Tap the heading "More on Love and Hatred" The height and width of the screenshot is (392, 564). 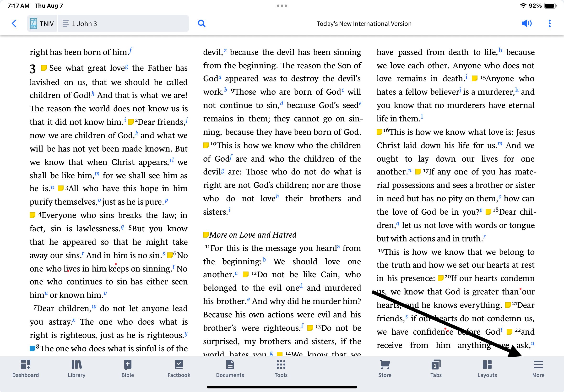tap(253, 235)
